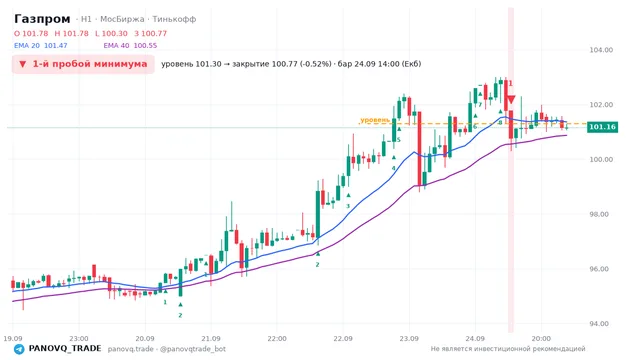Click the '23:00' time axis label
The height and width of the screenshot is (360, 640).
pos(79,338)
